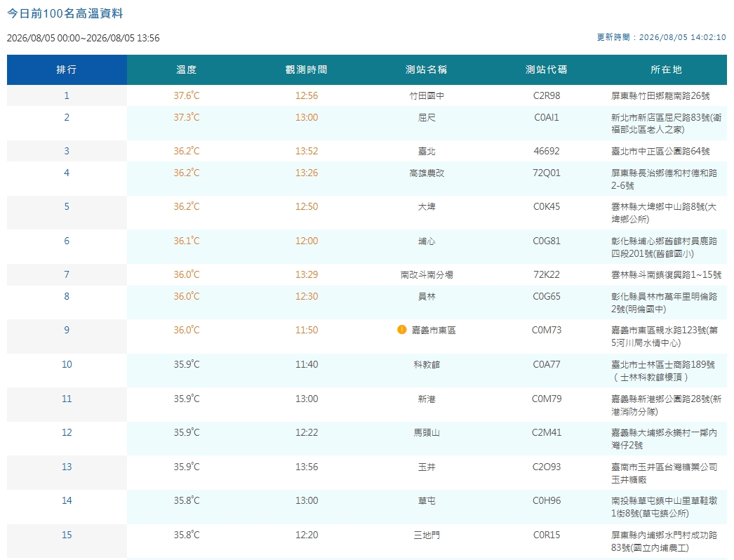Click observation time 13:29

pos(307,275)
